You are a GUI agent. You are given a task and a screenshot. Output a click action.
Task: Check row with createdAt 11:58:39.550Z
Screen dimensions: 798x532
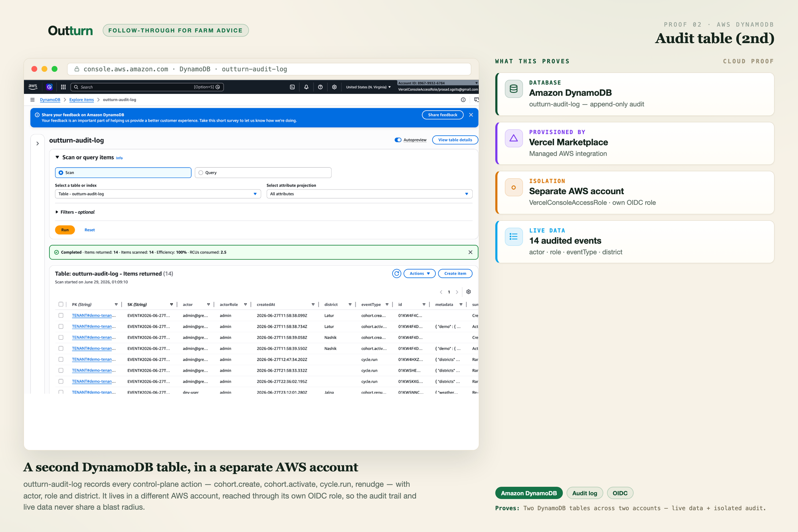point(61,348)
